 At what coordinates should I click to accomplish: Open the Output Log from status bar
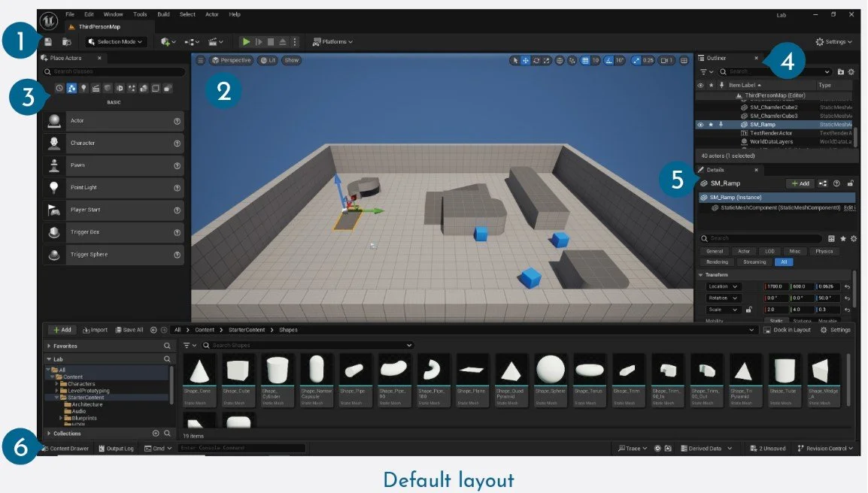(117, 449)
